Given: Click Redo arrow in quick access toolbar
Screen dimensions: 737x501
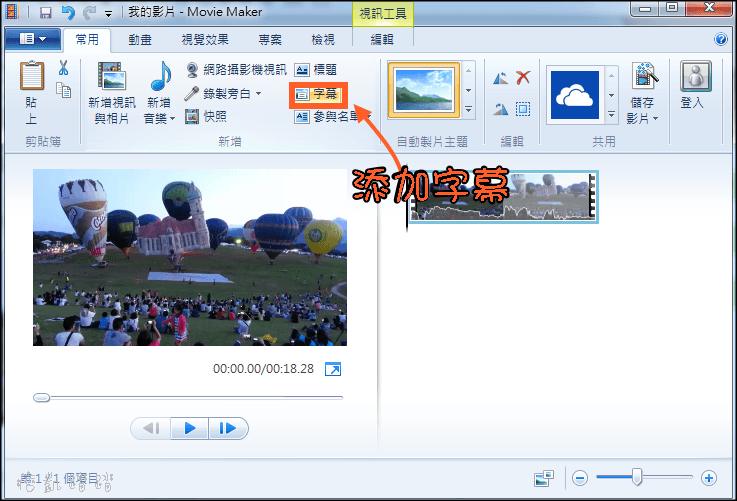Looking at the screenshot, I should pos(89,13).
